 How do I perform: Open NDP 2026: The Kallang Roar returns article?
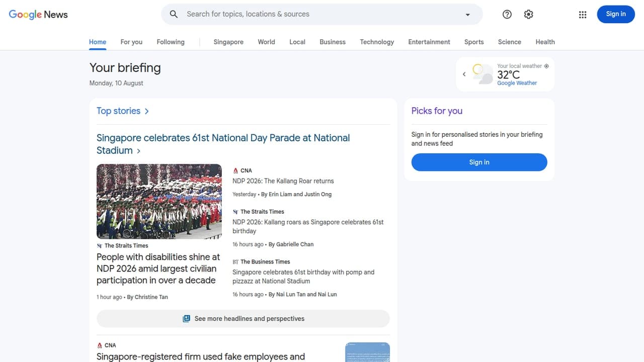283,181
